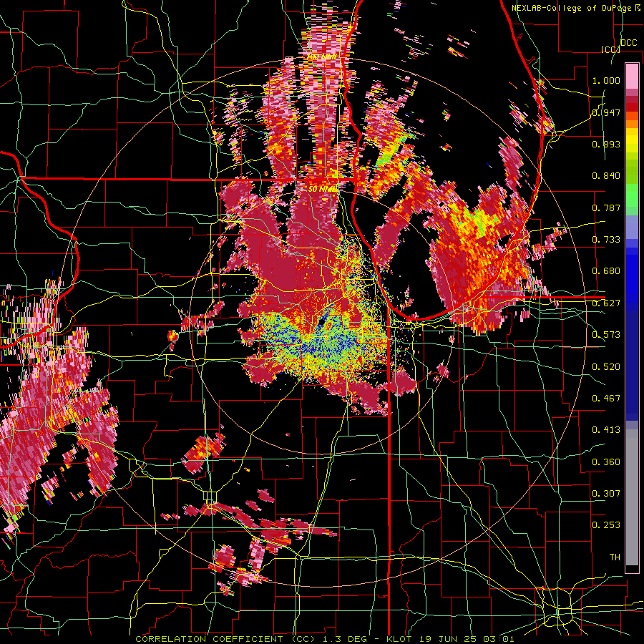Pick the light pink segment of color bar

[x=632, y=76]
